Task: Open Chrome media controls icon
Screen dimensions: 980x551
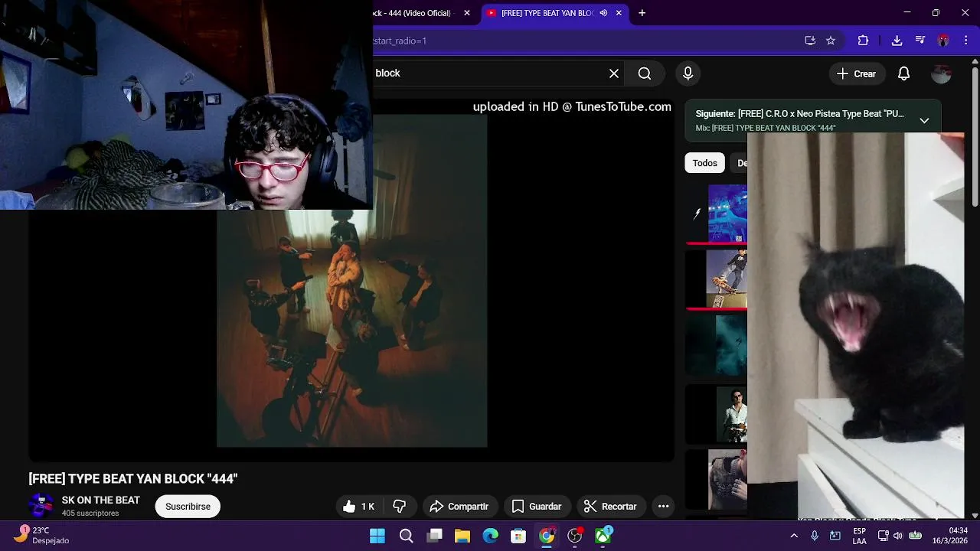Action: click(x=920, y=41)
